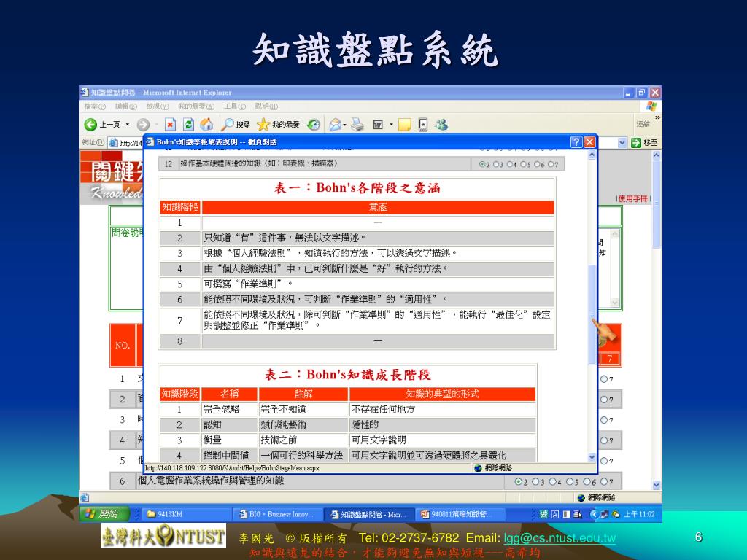The height and width of the screenshot is (560, 747).
Task: Open the Mail icon dropdown arrow
Action: coord(344,125)
